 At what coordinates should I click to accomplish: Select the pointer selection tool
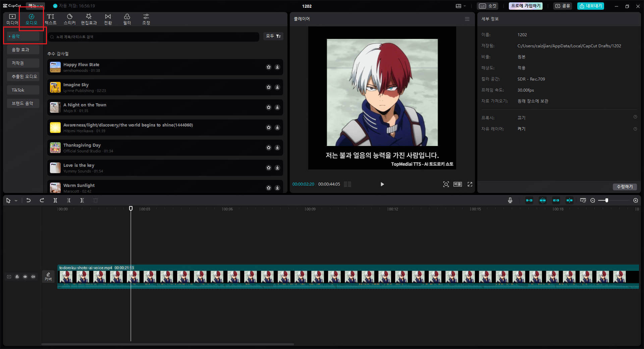[x=8, y=200]
